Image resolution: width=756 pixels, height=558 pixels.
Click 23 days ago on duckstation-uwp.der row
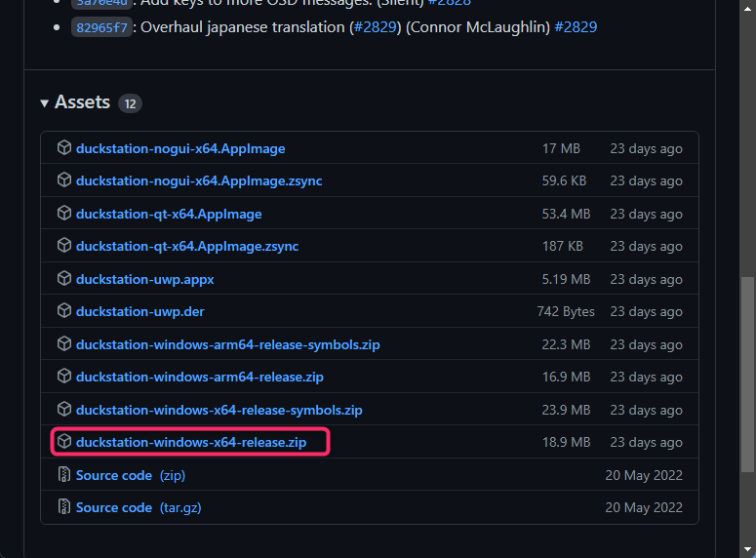pyautogui.click(x=647, y=311)
